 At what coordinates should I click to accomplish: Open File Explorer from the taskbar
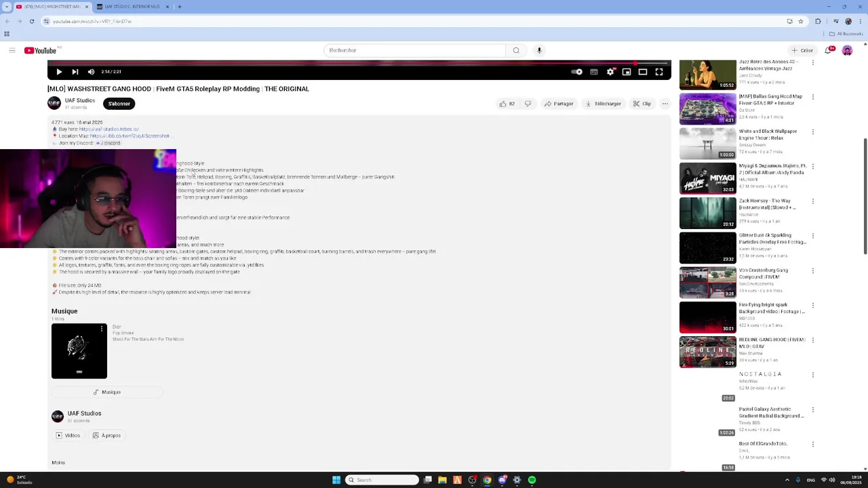(x=442, y=480)
